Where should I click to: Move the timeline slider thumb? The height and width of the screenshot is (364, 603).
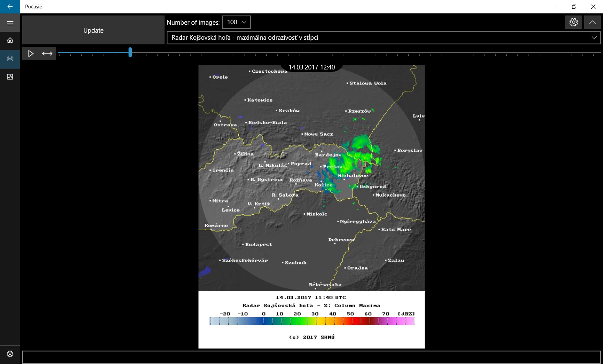(130, 52)
